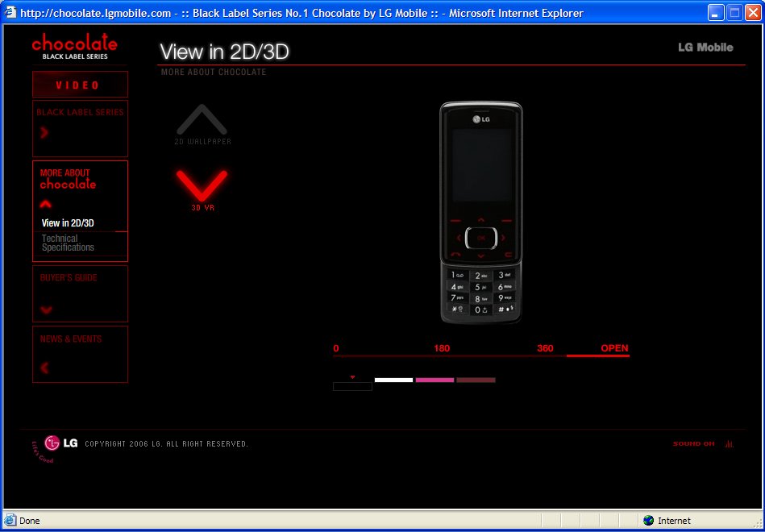Click the phone keypad 1 key
This screenshot has height=532, width=765.
coord(457,276)
